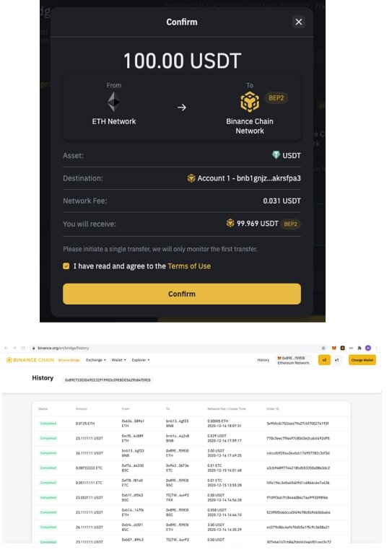Click the Ethereum logo under From

coord(113,102)
